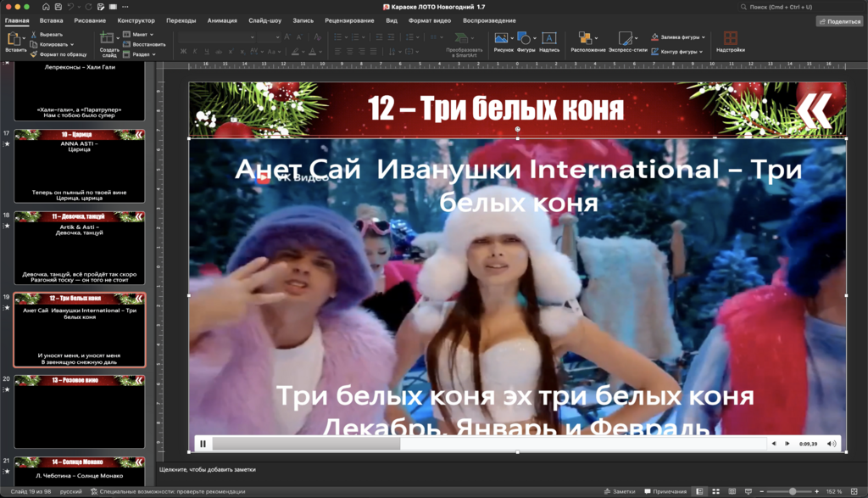The image size is (868, 498).
Task: Open the font name combo box
Action: click(x=217, y=37)
